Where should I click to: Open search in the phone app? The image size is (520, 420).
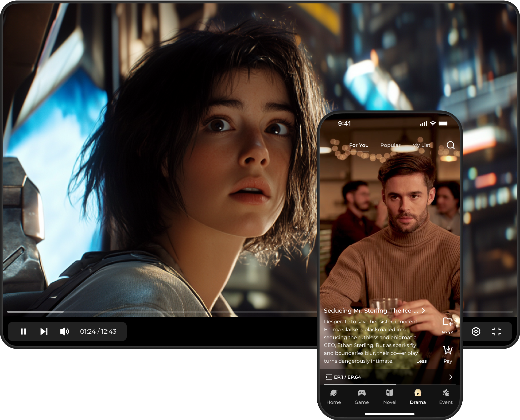tap(450, 145)
